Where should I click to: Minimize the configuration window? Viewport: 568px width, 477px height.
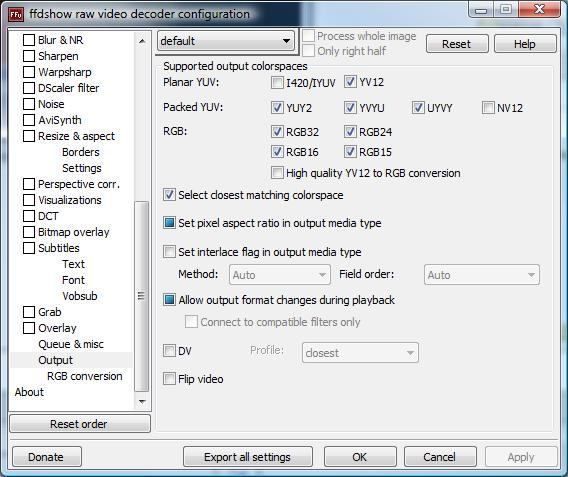click(481, 10)
